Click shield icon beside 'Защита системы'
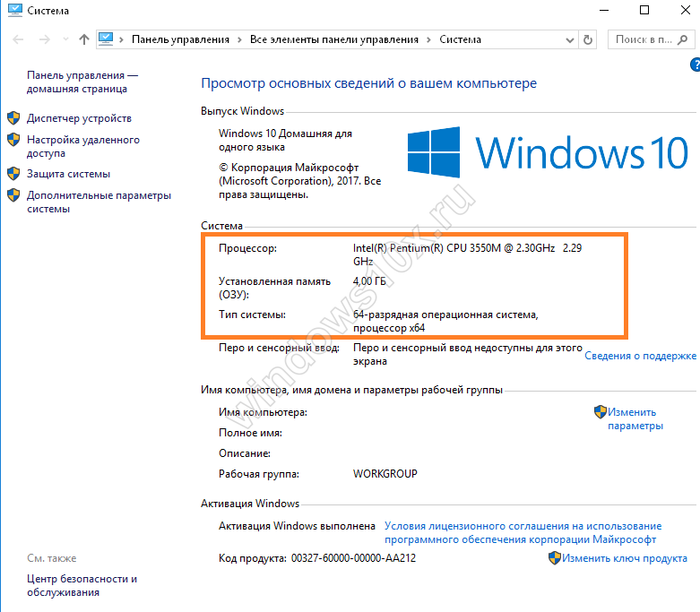 13,174
